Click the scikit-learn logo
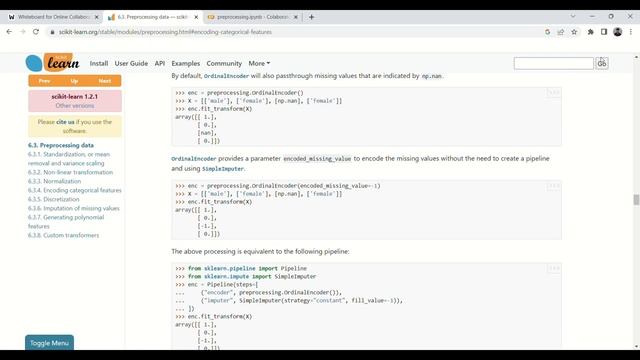640x360 pixels. (53, 62)
